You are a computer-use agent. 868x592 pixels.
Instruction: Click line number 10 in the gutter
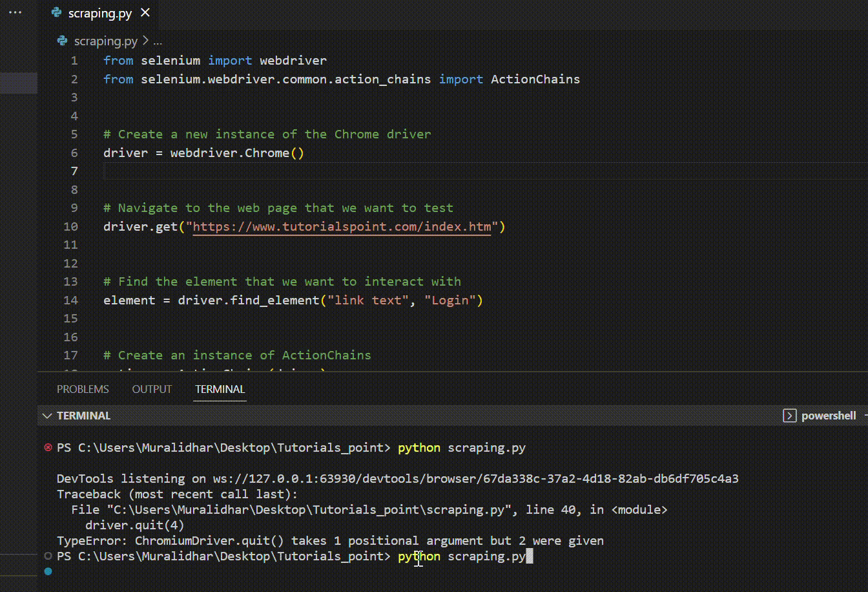71,227
